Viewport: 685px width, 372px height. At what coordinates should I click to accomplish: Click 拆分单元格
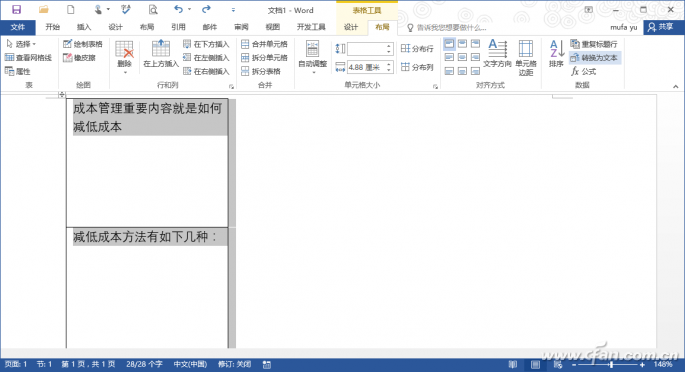click(x=264, y=58)
